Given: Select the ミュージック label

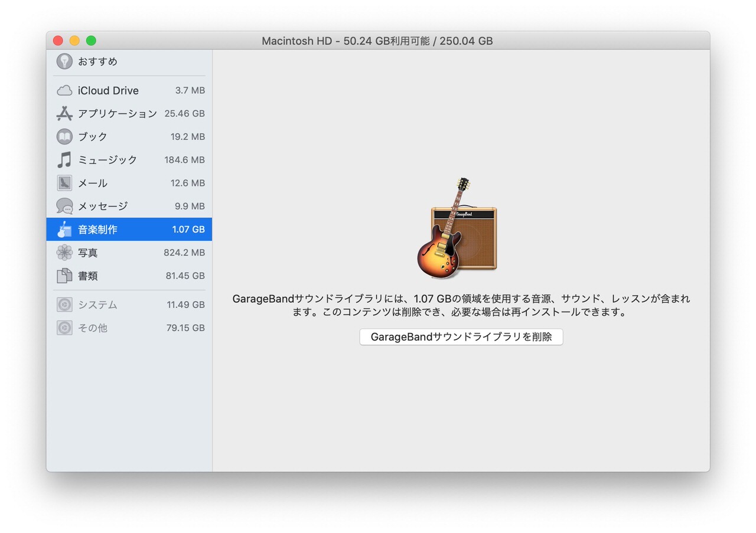Looking at the screenshot, I should (107, 160).
